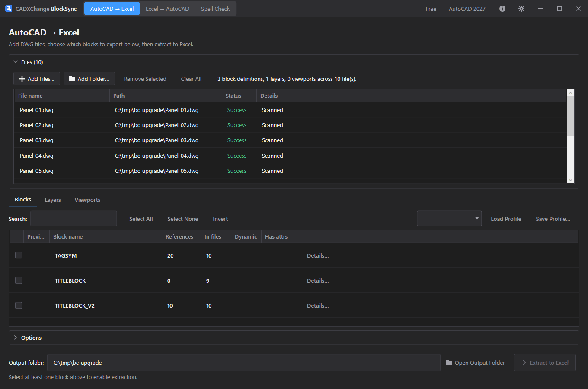Select the Panel-05.dwg file row
Image resolution: width=588 pixels, height=389 pixels.
(290, 171)
